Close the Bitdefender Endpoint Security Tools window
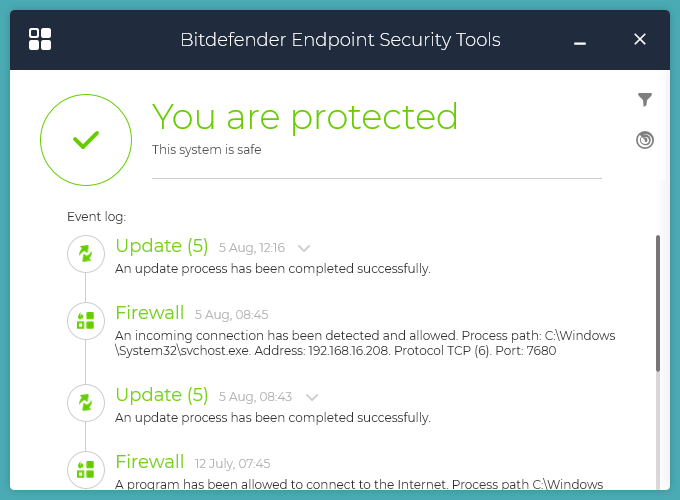Image resolution: width=680 pixels, height=500 pixels. tap(640, 40)
